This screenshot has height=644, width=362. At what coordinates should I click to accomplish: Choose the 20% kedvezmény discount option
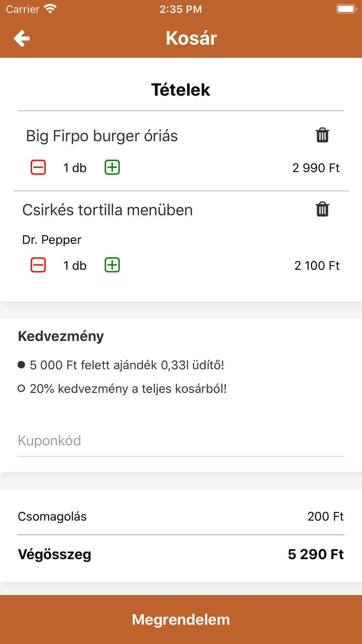(21, 389)
